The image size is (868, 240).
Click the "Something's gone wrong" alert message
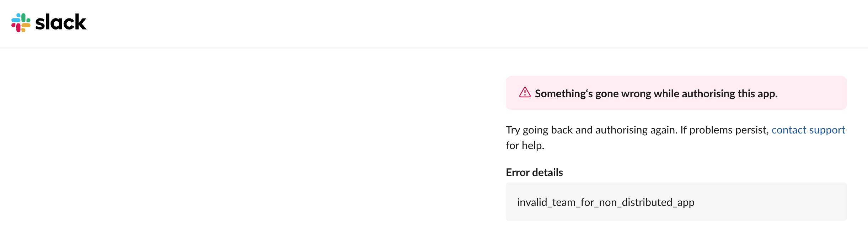pyautogui.click(x=656, y=94)
